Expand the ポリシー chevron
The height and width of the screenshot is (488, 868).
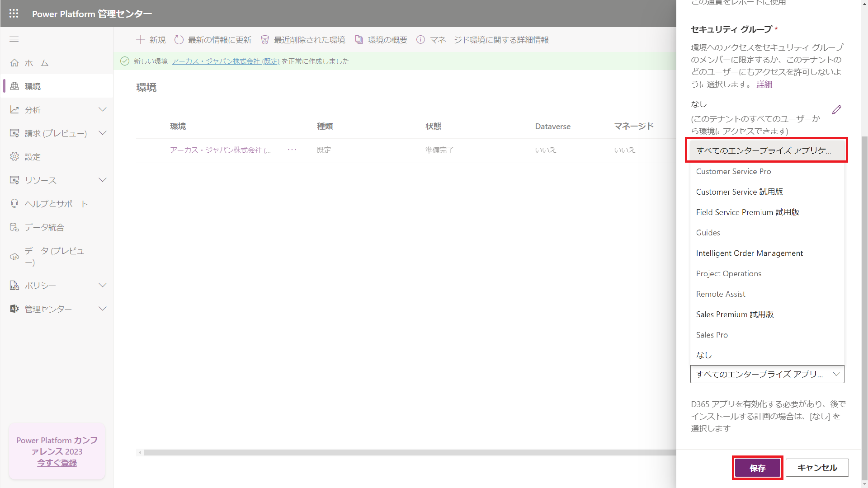(x=103, y=285)
